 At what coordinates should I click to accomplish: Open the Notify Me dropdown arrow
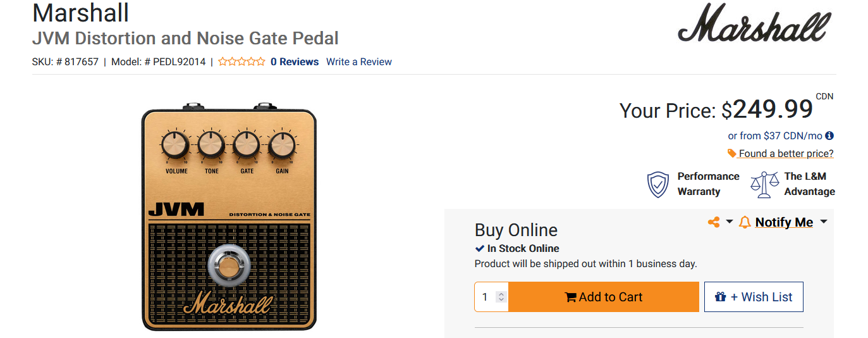823,222
